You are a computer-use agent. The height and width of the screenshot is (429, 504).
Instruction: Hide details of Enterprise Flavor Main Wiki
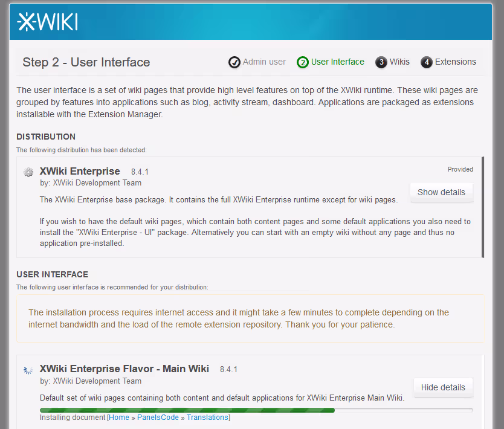[443, 387]
